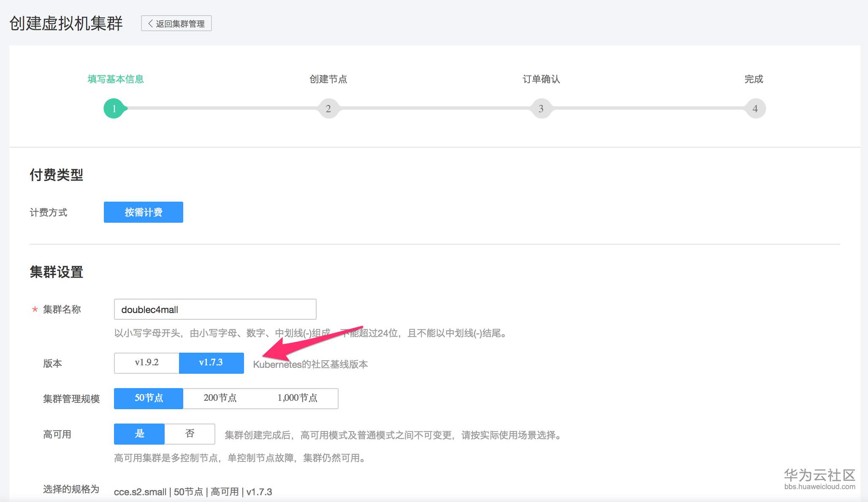Select the 200节点 cluster scale option

click(220, 398)
